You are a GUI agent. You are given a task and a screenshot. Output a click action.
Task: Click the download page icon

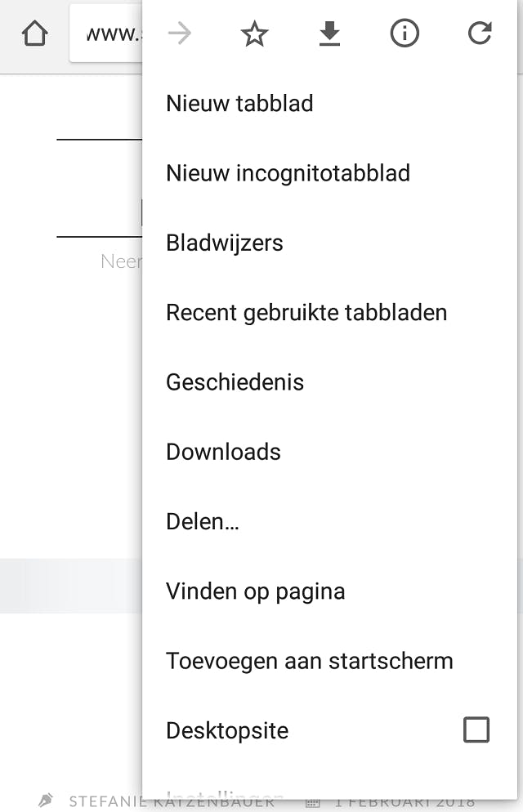(329, 33)
